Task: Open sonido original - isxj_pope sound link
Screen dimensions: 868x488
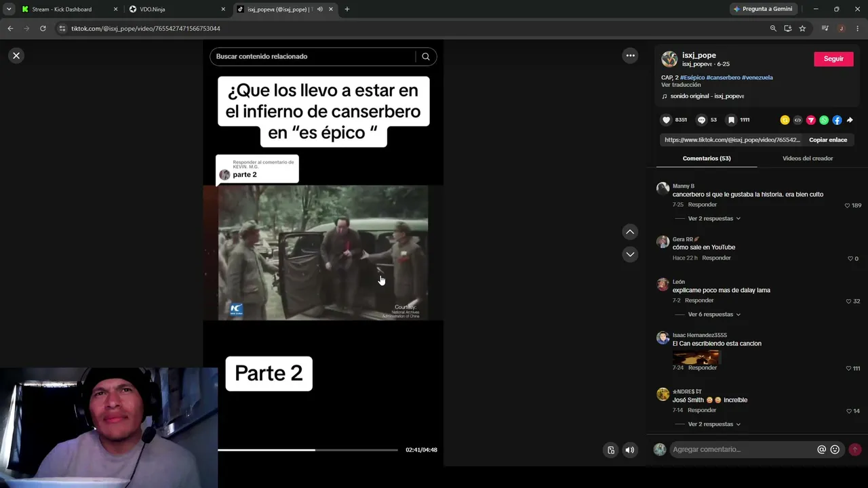Action: click(707, 96)
